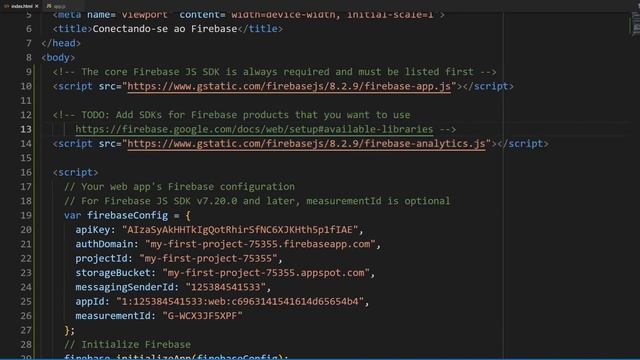Click the messagingSenderId value "125384541533"
This screenshot has width=640, height=360.
225,287
